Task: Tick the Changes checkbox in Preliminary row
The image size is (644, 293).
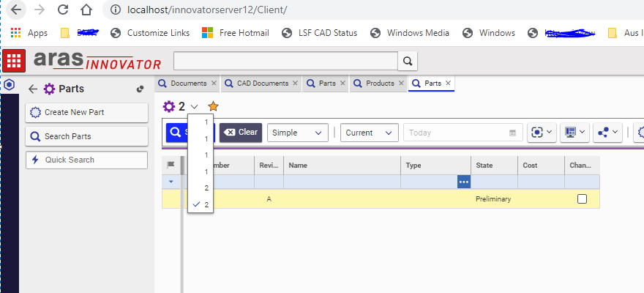Action: click(x=583, y=199)
